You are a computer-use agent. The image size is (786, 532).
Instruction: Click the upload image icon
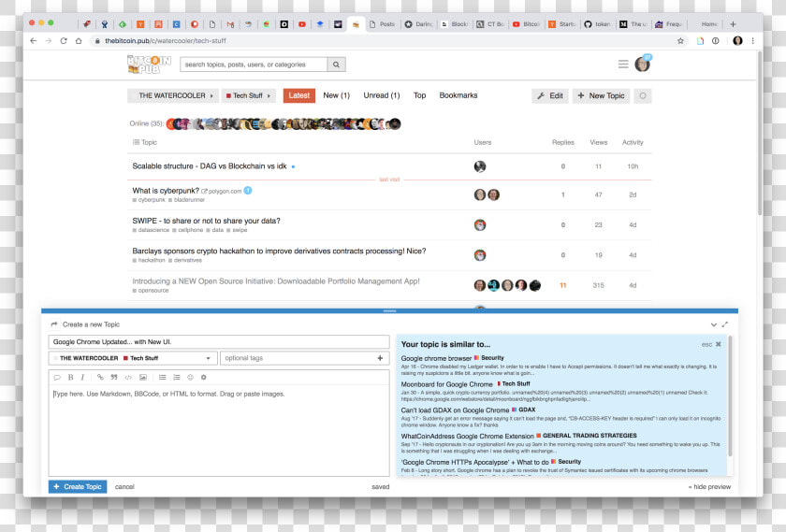(x=143, y=377)
